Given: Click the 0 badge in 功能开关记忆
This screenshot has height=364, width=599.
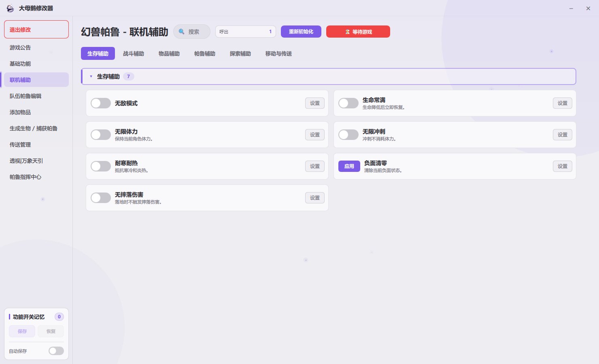Looking at the screenshot, I should click(x=59, y=317).
